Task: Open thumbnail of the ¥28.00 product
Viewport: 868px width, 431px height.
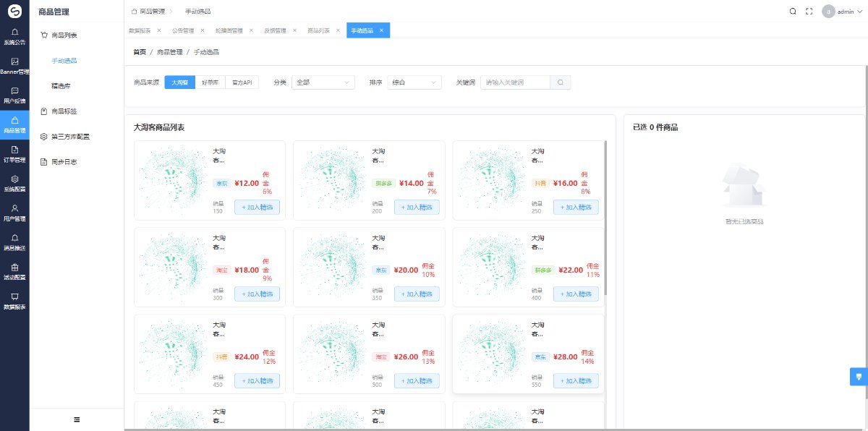Action: (x=491, y=354)
